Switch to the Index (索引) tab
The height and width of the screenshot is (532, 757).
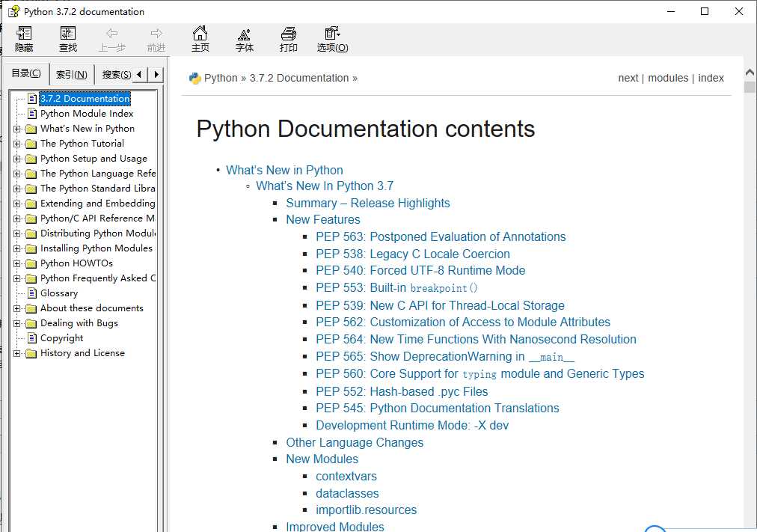pos(72,74)
